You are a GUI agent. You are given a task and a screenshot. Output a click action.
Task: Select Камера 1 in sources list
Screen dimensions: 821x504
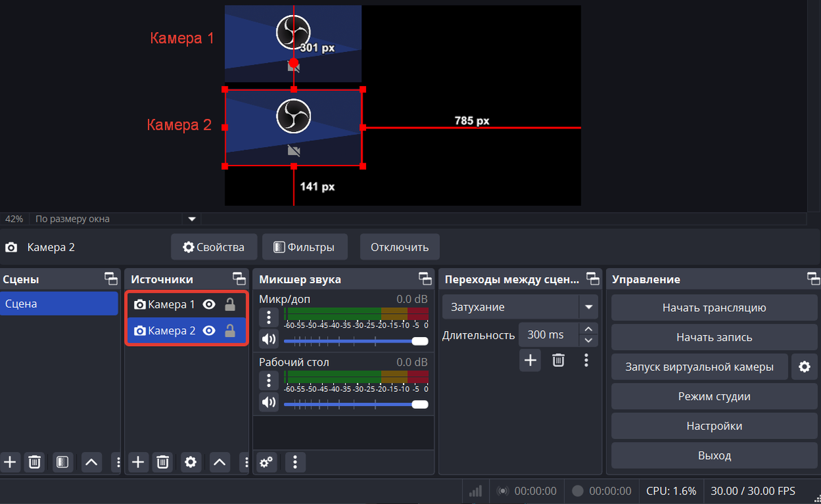[x=171, y=304]
